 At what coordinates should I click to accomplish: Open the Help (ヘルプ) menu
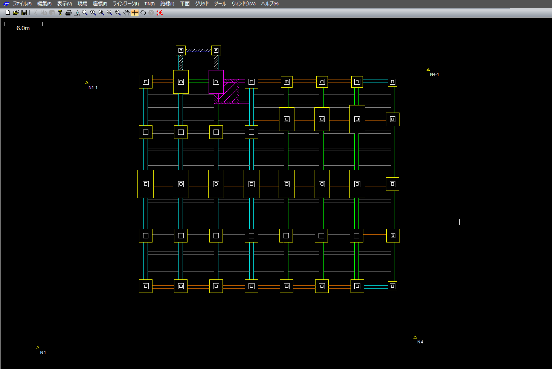270,4
